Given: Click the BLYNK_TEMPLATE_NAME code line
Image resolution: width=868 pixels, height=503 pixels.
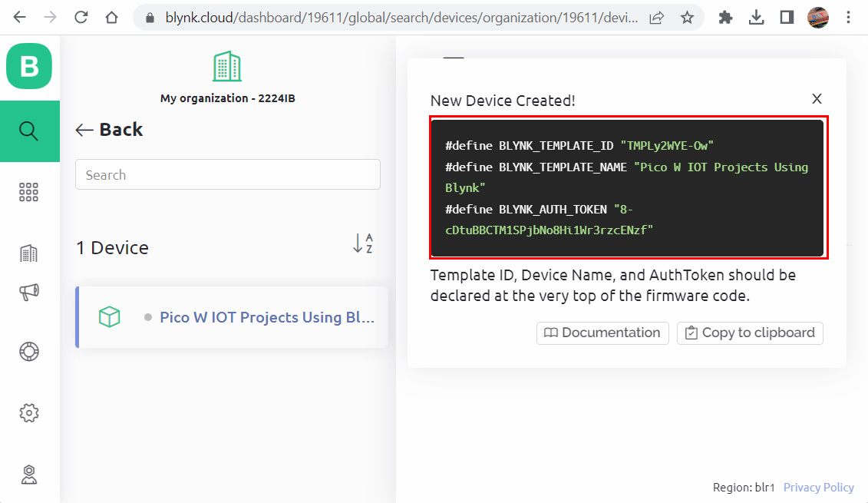Looking at the screenshot, I should 627,177.
